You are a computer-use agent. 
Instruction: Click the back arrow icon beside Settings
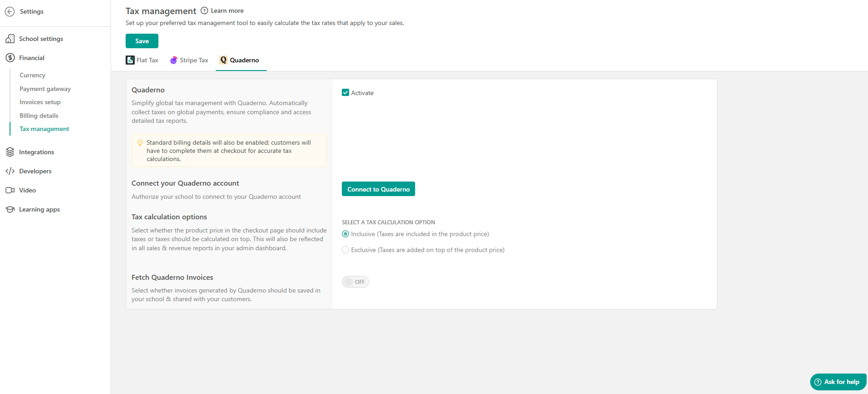pos(10,11)
